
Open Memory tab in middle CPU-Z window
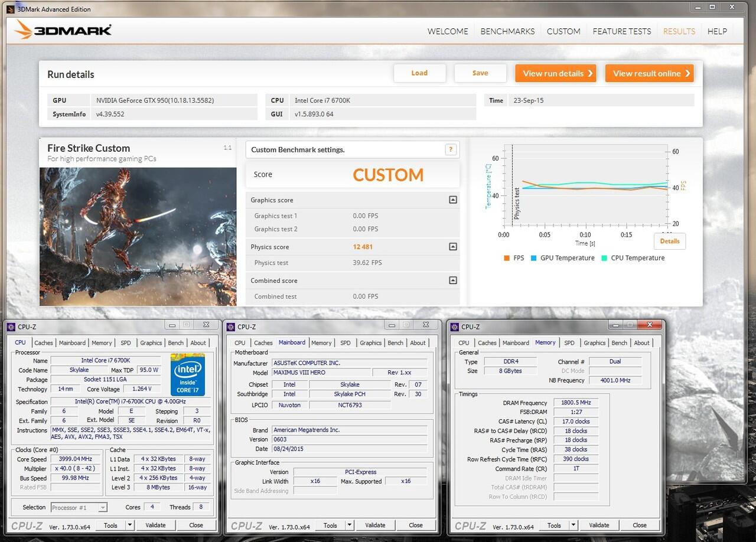click(321, 343)
